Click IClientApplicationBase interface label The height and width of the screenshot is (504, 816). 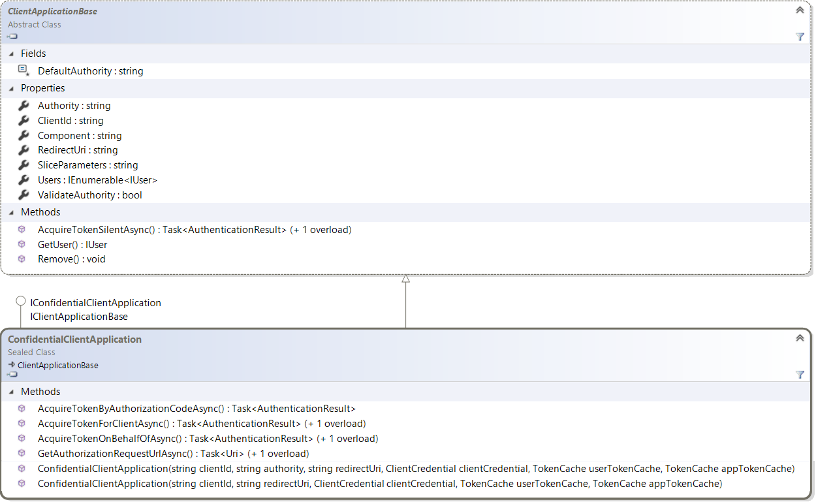(79, 316)
